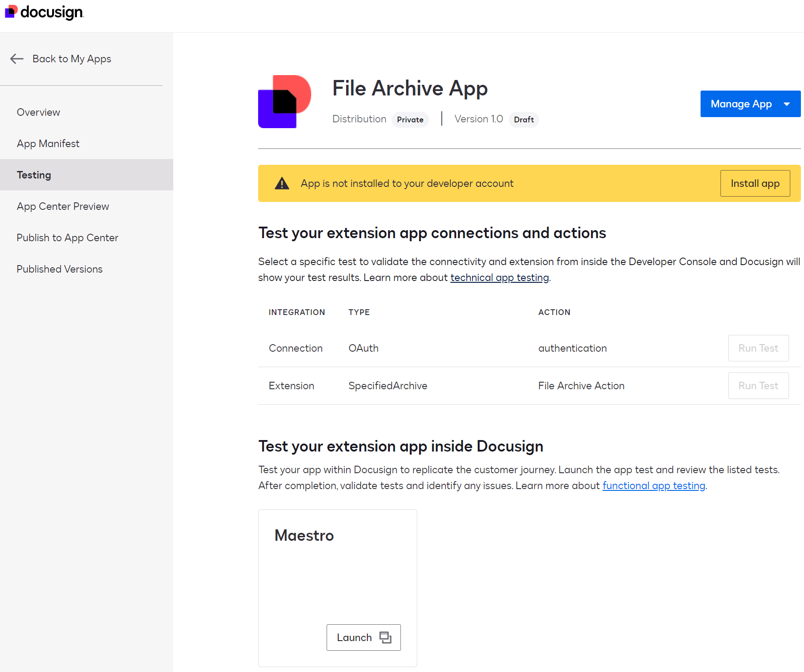Click the Draft version badge

pyautogui.click(x=524, y=120)
